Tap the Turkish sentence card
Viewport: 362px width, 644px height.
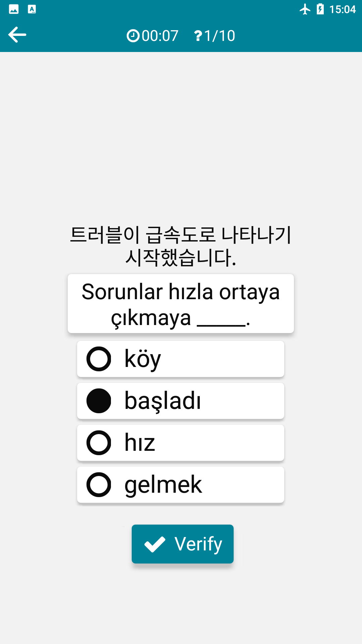coord(181,304)
